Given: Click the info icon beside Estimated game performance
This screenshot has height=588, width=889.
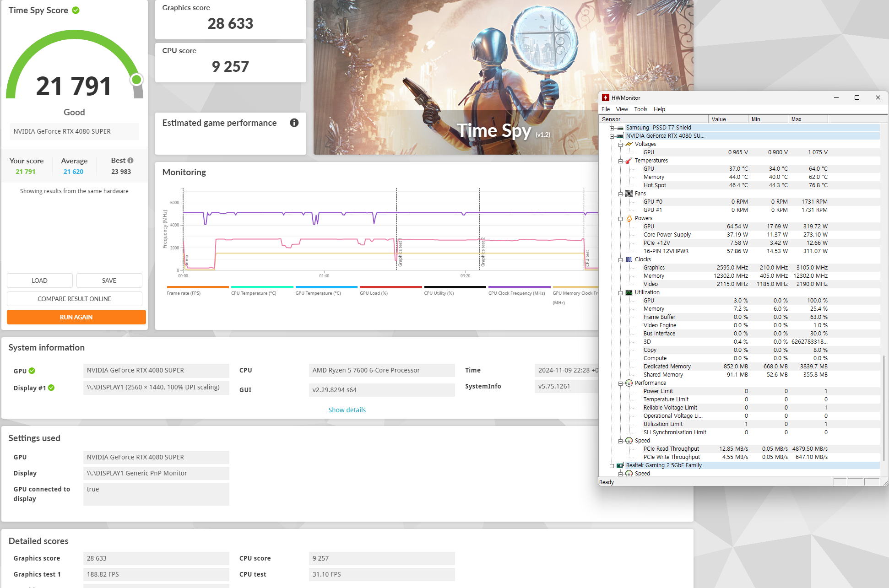Looking at the screenshot, I should 294,123.
